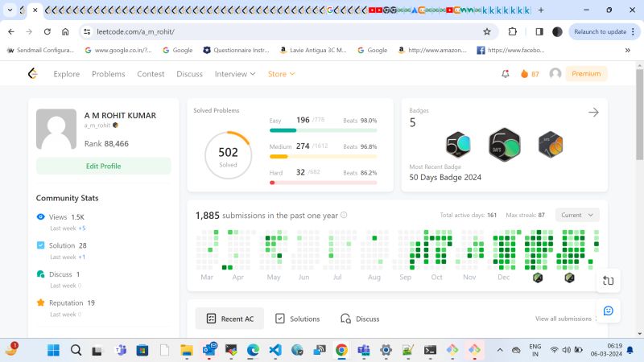
Task: Bookmark this page with the star icon
Action: (487, 31)
